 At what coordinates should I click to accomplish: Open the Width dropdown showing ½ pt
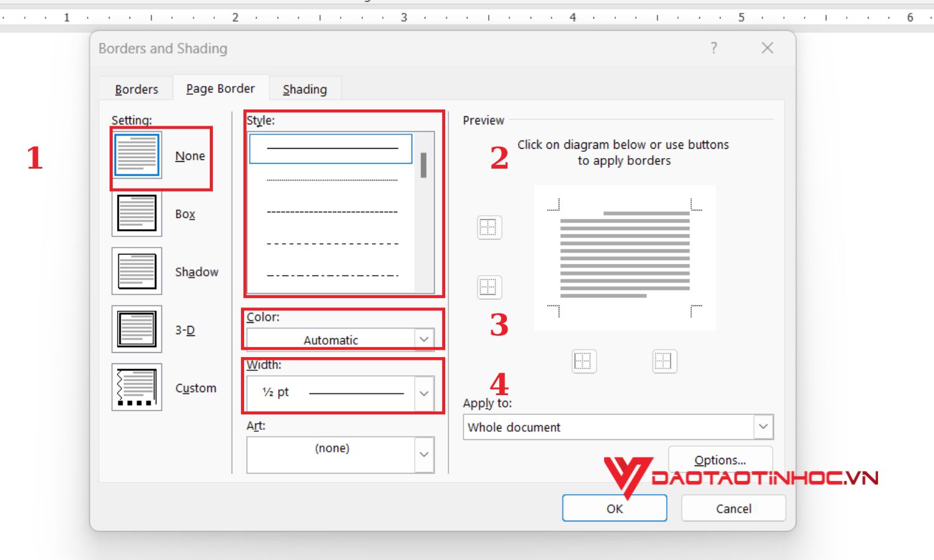341,393
